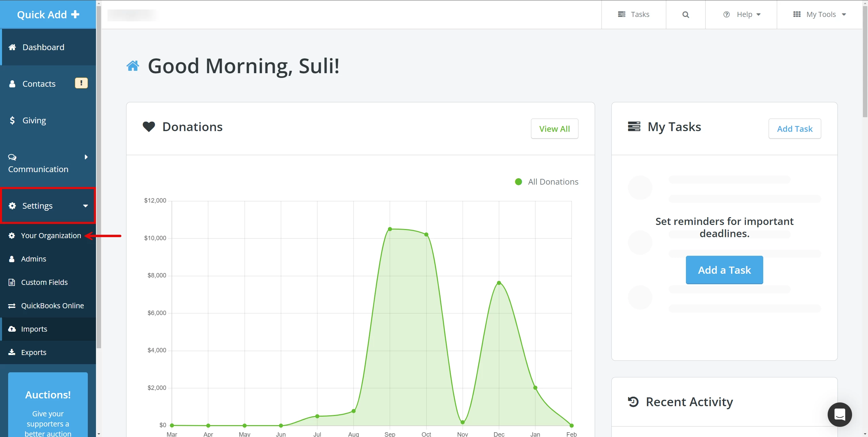The width and height of the screenshot is (868, 437).
Task: Open the Giving section
Action: [34, 120]
